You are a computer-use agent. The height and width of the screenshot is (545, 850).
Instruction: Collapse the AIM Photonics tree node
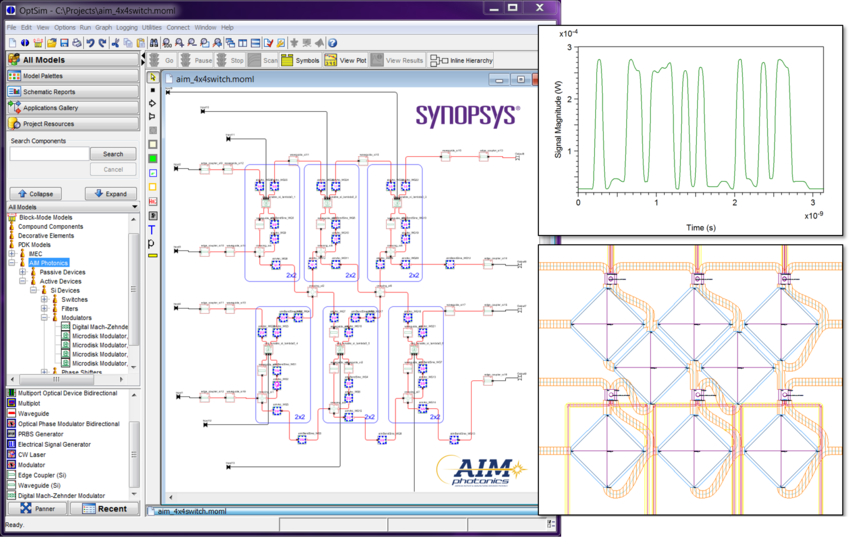click(x=11, y=263)
